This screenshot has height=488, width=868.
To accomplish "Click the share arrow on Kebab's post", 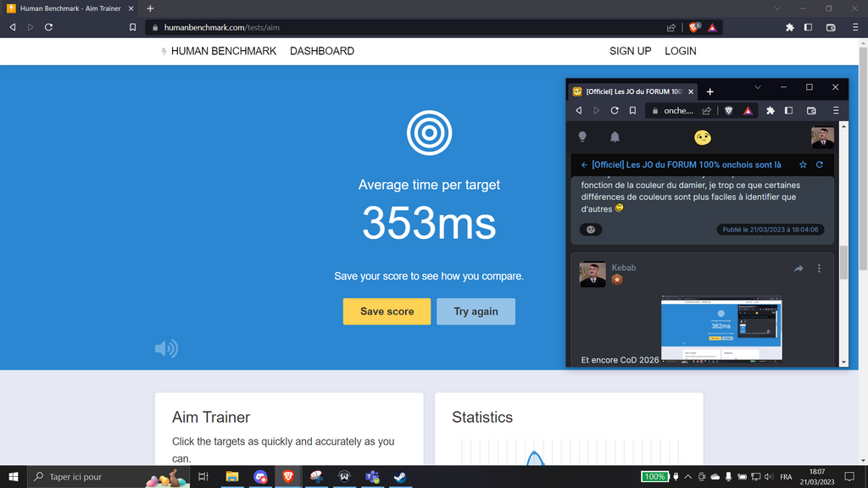I will [x=798, y=269].
